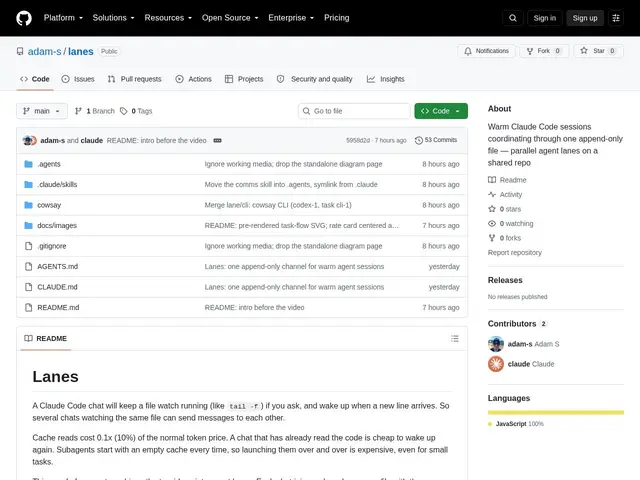Open latest commit message 'README: intro before the video'
Screen dimensions: 640x480
pyautogui.click(x=156, y=140)
